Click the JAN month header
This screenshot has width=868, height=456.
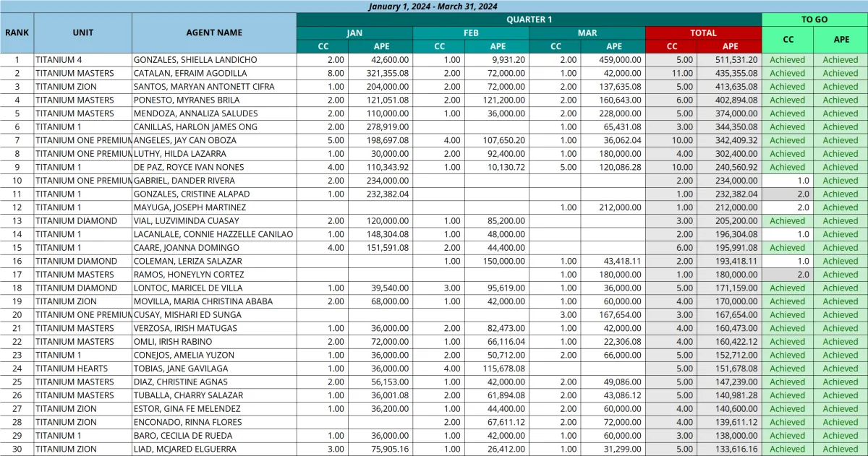click(x=354, y=33)
